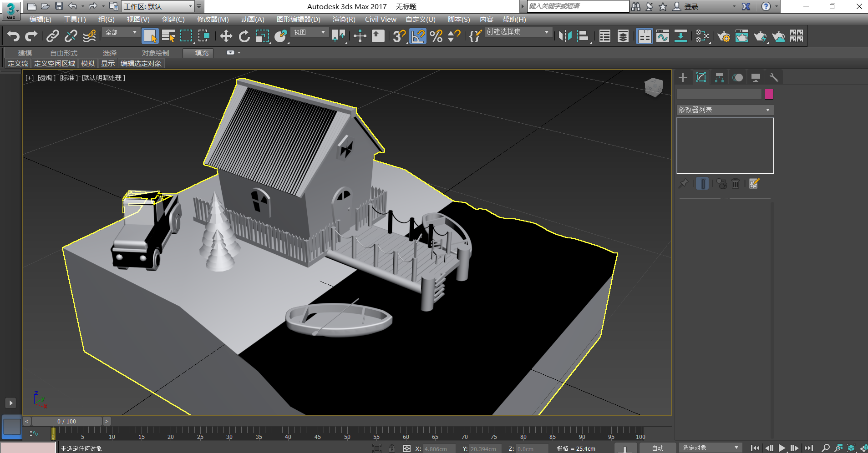The image size is (868, 453).
Task: Select the Select and Move tool
Action: 226,36
